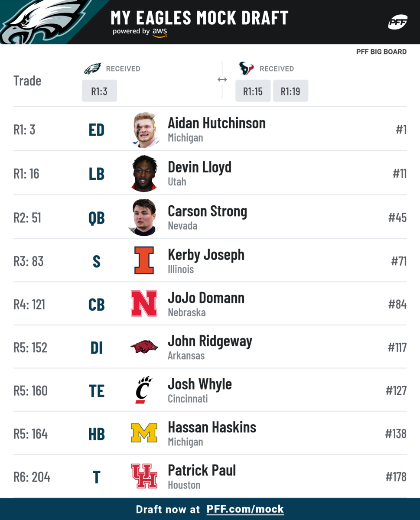Click the PFF BIG BOARD label

tap(381, 52)
